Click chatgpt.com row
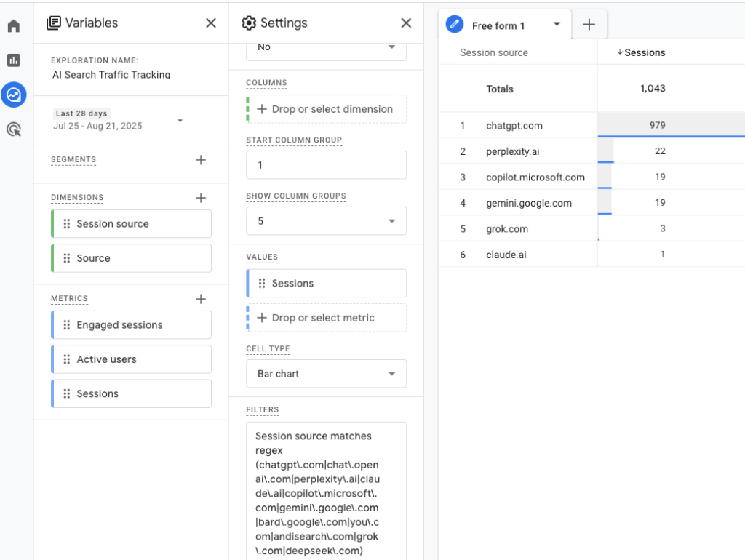The height and width of the screenshot is (560, 745). point(591,125)
